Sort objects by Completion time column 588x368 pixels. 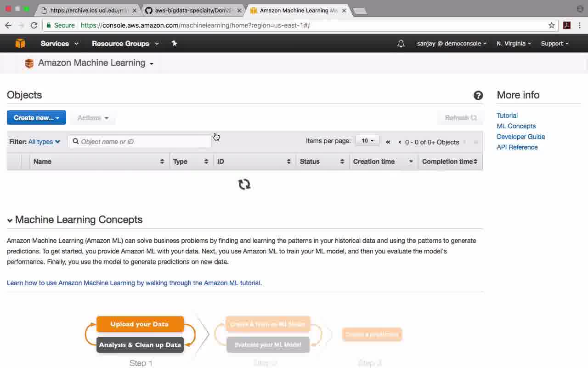[450, 161]
